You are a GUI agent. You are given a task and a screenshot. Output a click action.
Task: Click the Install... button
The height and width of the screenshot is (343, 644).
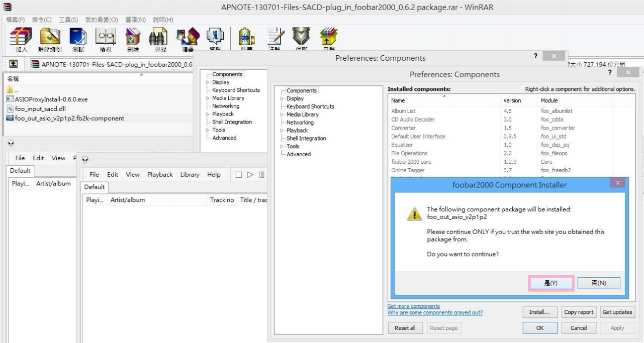[x=539, y=312]
